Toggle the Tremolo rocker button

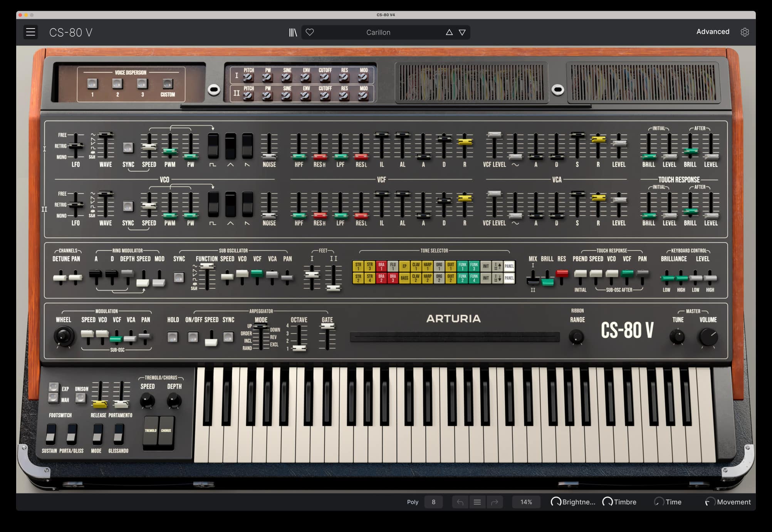click(x=151, y=431)
